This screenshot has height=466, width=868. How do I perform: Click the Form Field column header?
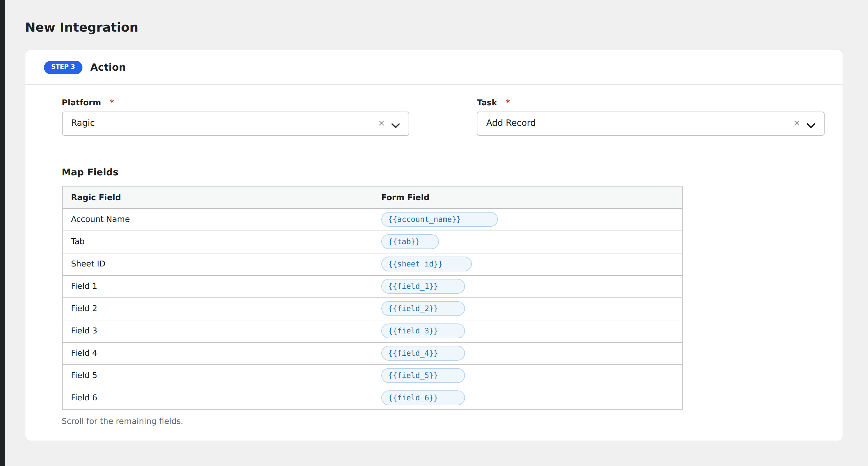405,197
